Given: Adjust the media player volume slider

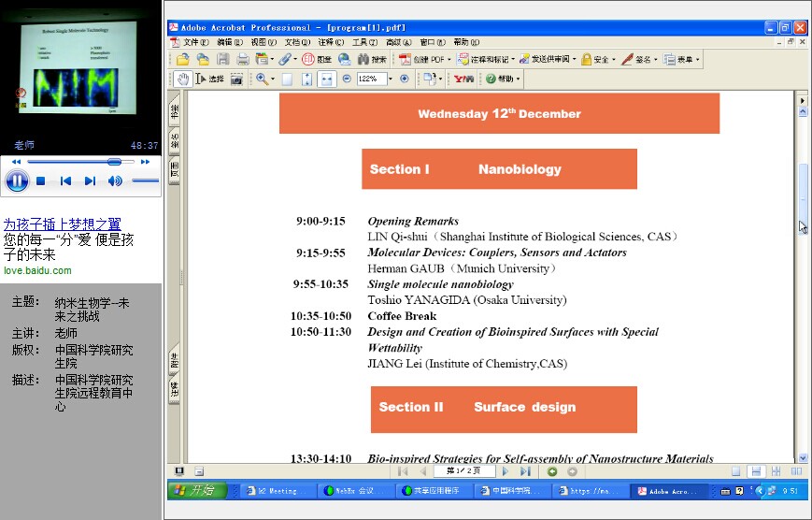Looking at the screenshot, I should click(x=145, y=181).
